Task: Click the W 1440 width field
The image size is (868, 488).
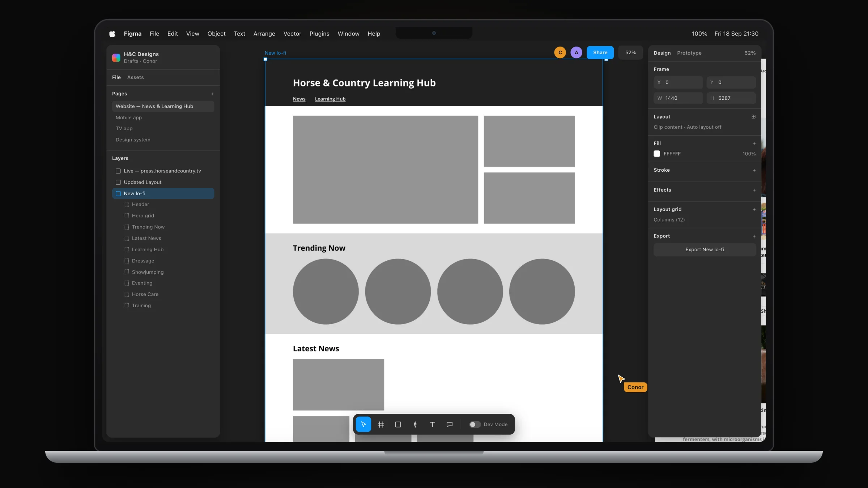Action: click(x=678, y=98)
